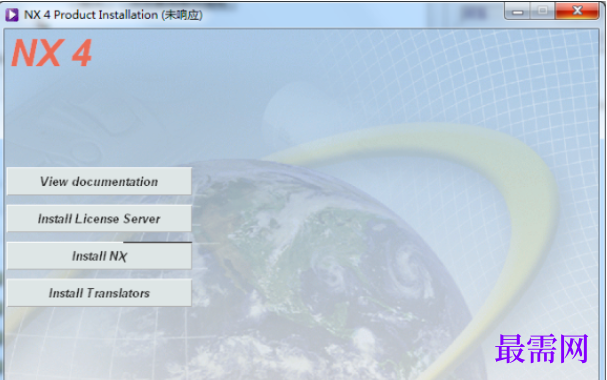Screen dimensions: 607x380
Task: Maximize the NX 4 Product Installation window
Action: tap(542, 11)
